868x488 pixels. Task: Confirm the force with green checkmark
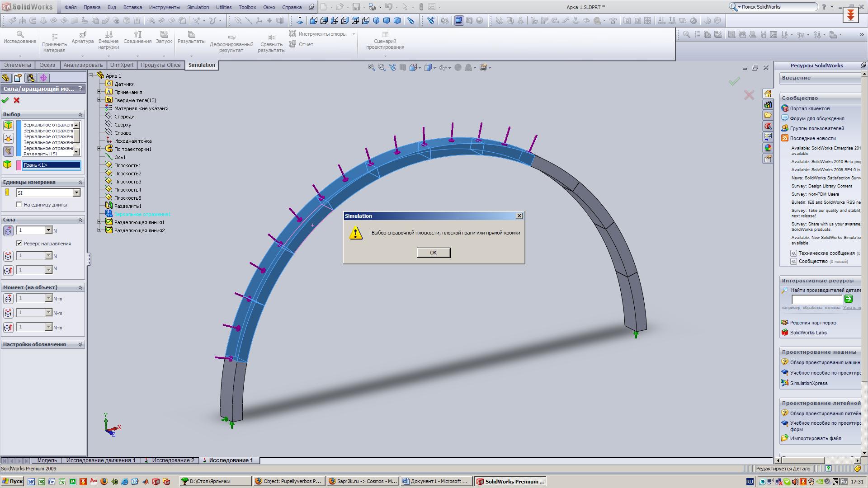[x=5, y=100]
